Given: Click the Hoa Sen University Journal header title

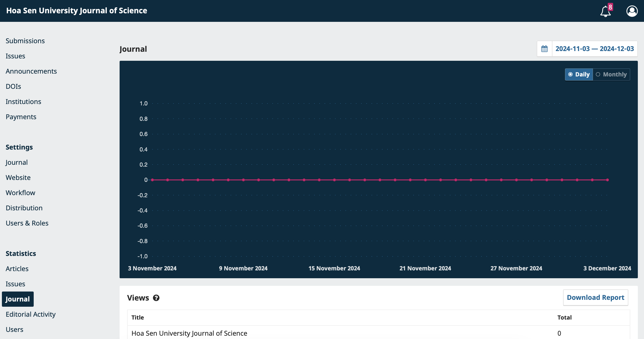Looking at the screenshot, I should tap(76, 10).
